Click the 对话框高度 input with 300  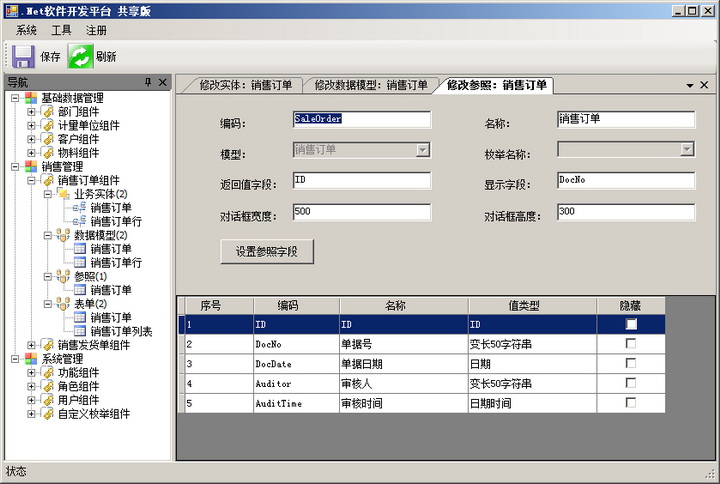[626, 212]
